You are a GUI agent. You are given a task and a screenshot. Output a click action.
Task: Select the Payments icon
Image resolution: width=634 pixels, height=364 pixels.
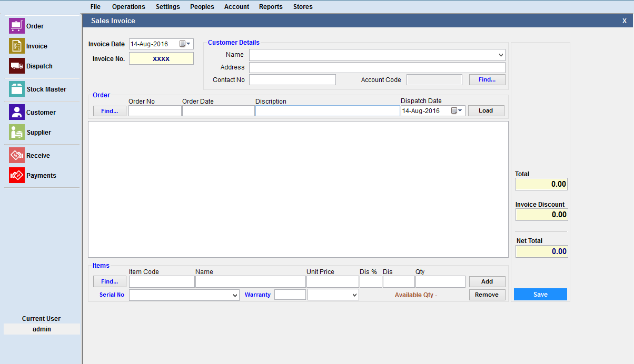pyautogui.click(x=17, y=175)
